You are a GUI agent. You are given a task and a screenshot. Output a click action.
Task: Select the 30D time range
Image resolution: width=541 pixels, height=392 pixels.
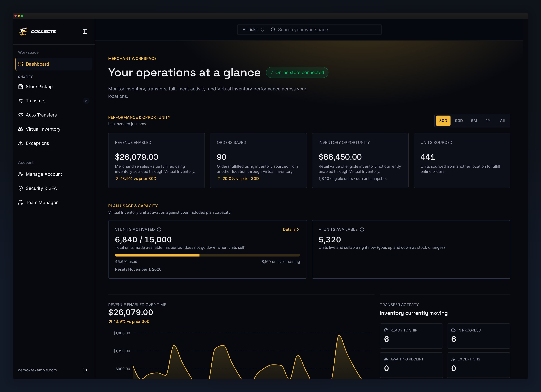click(x=443, y=121)
